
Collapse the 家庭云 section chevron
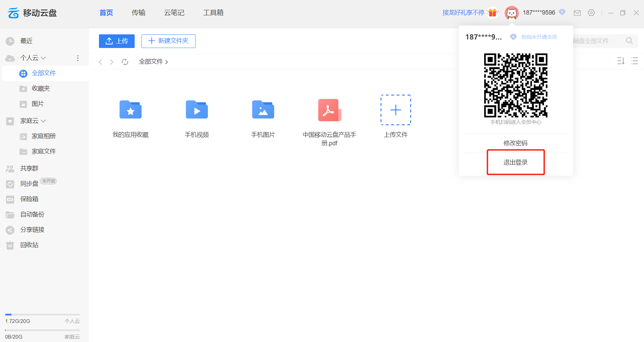43,121
